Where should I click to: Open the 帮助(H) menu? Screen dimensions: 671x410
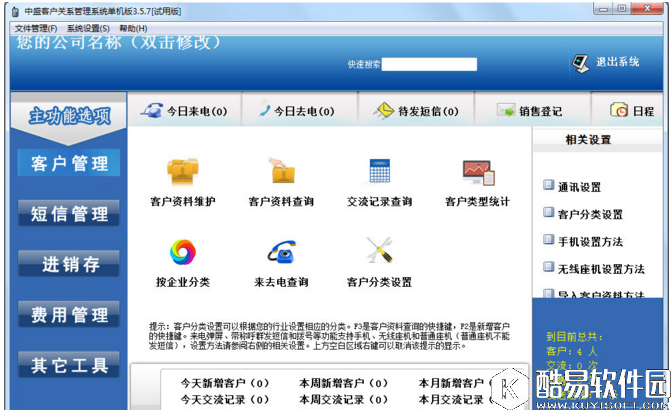point(133,29)
